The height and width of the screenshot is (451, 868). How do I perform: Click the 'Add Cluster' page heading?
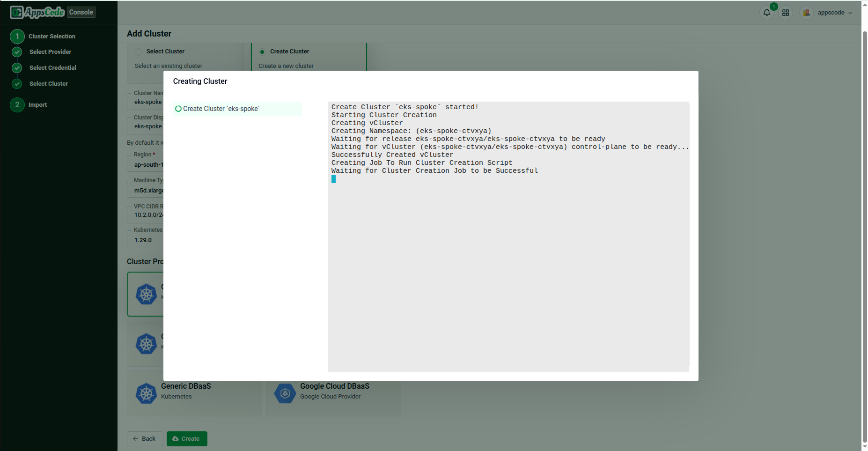pyautogui.click(x=149, y=34)
